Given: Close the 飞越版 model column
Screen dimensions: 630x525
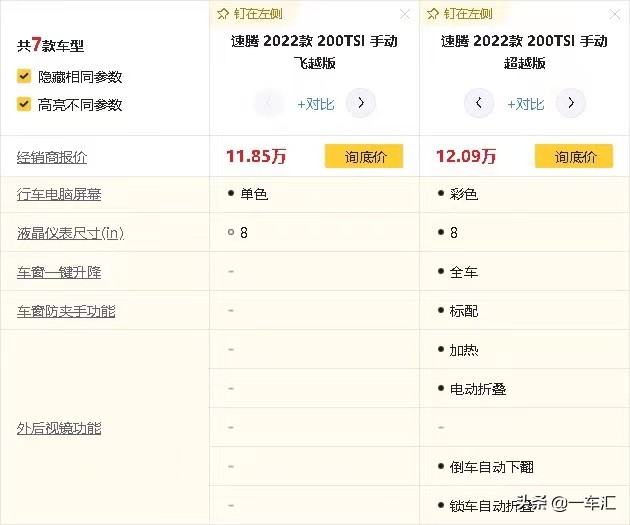Looking at the screenshot, I should click(x=404, y=14).
